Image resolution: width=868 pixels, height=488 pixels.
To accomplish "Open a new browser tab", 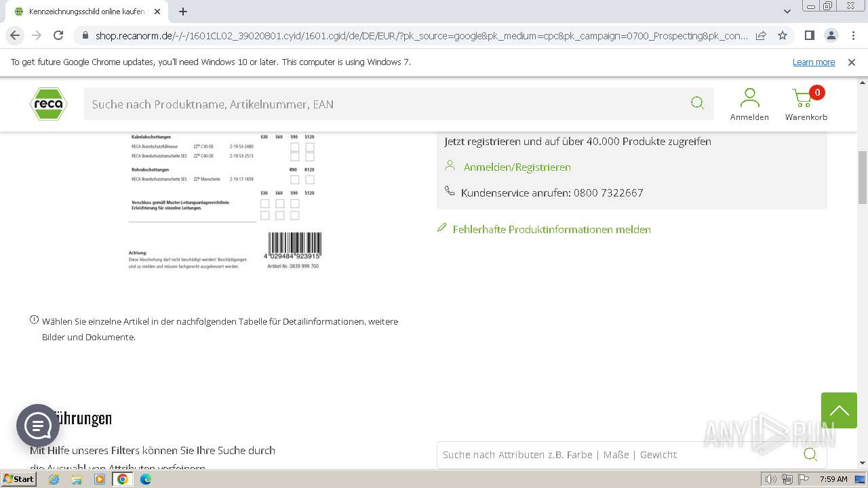I will 183,12.
